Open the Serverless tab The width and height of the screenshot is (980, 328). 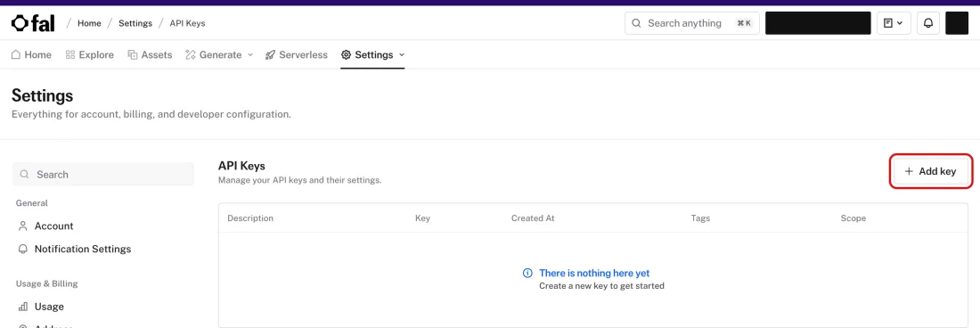point(297,55)
